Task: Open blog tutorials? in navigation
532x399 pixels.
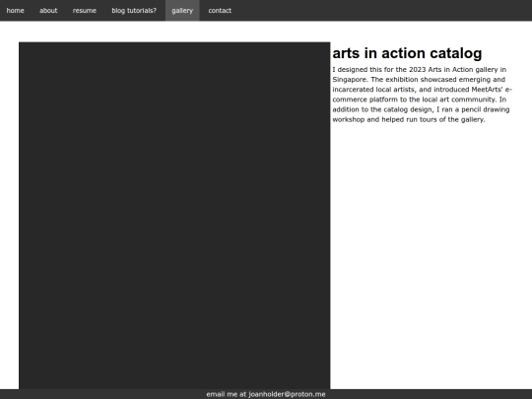Action: pyautogui.click(x=134, y=11)
